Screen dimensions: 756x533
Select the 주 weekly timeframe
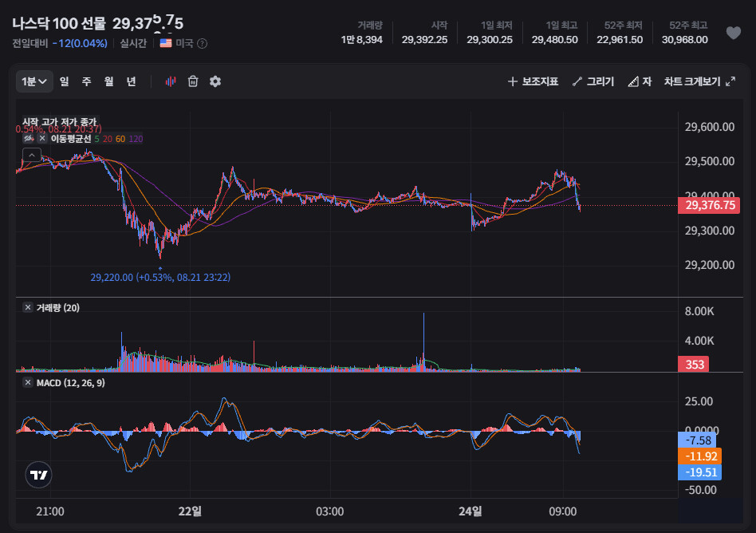(86, 81)
